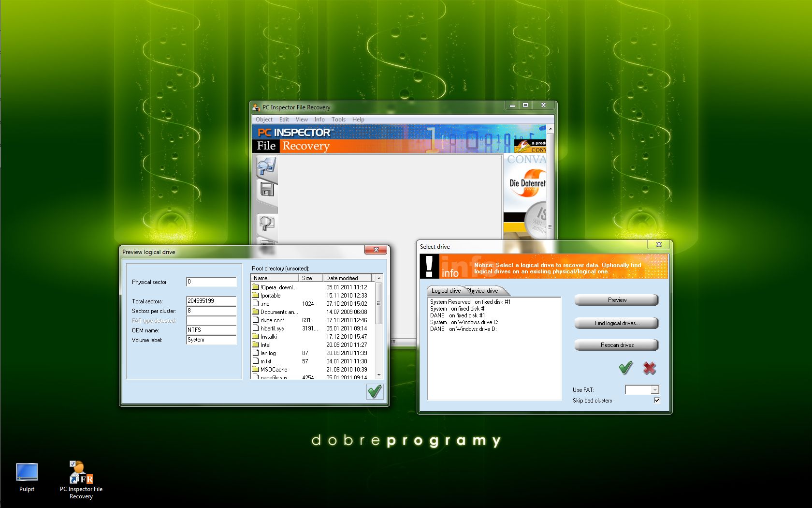The width and height of the screenshot is (812, 508).
Task: Click the PC Inspector title bar app icon
Action: (x=256, y=107)
